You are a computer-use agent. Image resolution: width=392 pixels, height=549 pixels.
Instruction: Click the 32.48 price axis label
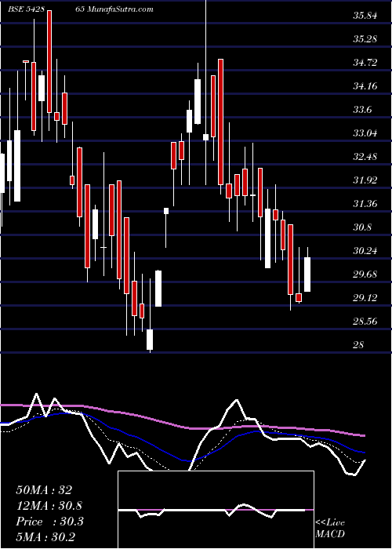pyautogui.click(x=365, y=157)
